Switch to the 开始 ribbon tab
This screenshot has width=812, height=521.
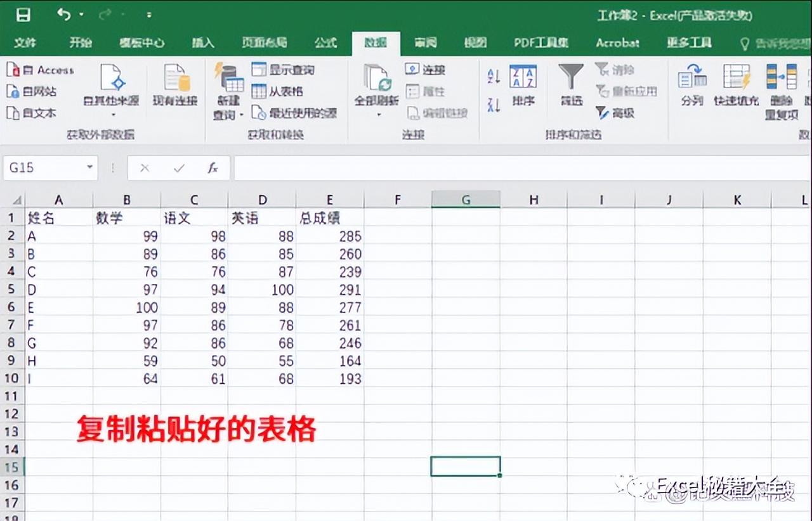tap(81, 42)
